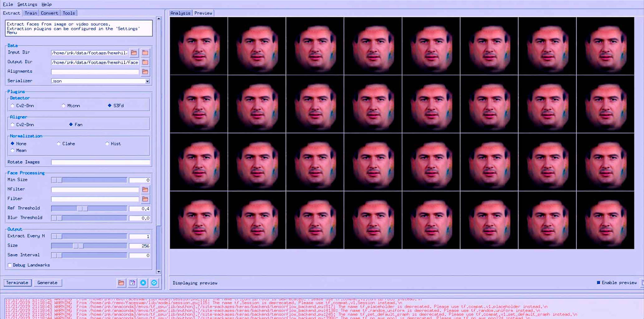Browse for the Output Dir folder

coord(145,62)
